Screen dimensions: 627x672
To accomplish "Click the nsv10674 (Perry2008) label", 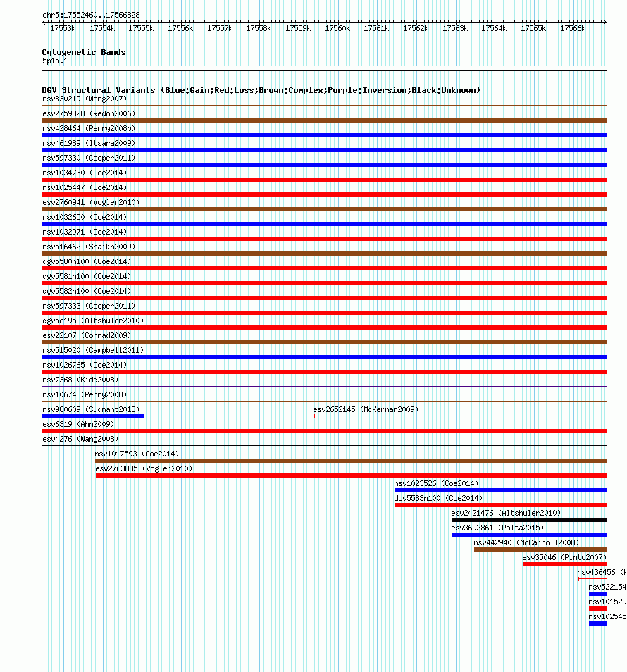I will pyautogui.click(x=85, y=394).
